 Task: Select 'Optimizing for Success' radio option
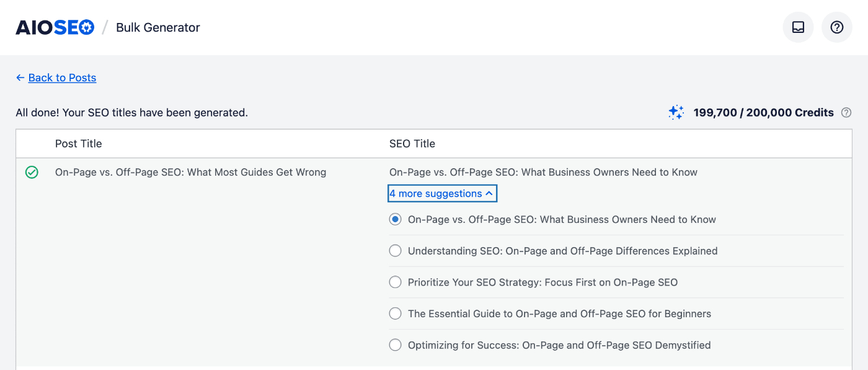pos(395,345)
